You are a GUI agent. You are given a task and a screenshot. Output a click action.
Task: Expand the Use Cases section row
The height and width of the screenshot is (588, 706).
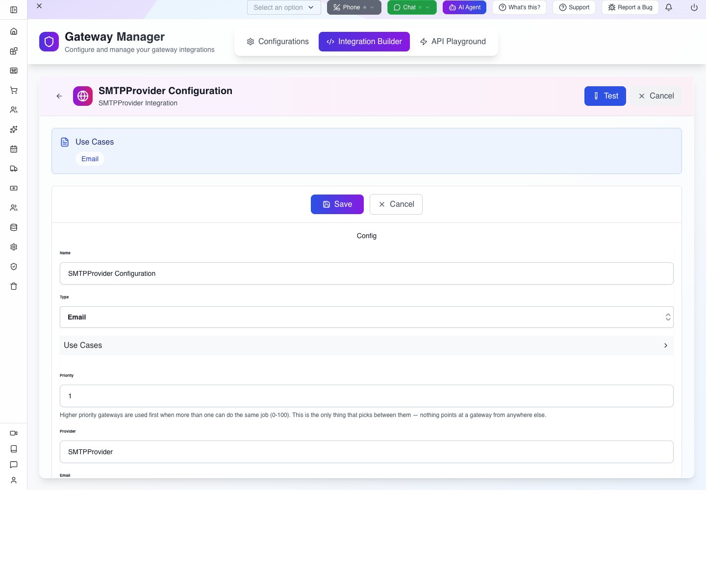click(x=367, y=345)
